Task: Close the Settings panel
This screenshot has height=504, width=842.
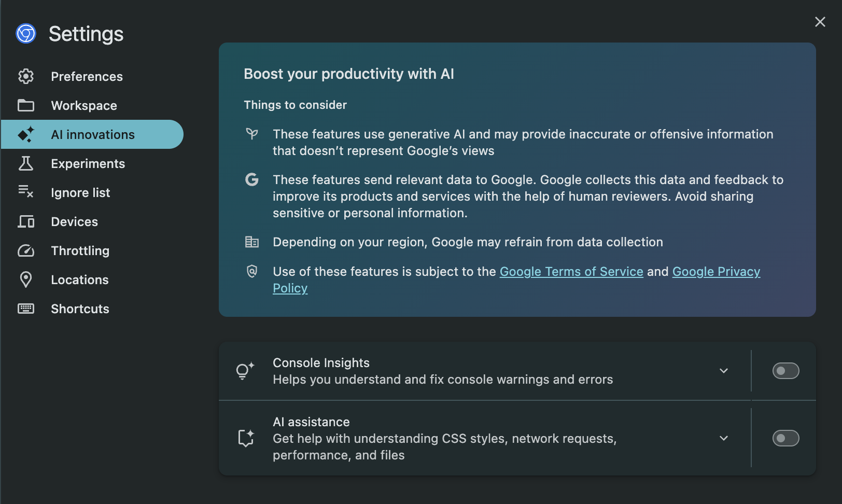Action: point(820,22)
